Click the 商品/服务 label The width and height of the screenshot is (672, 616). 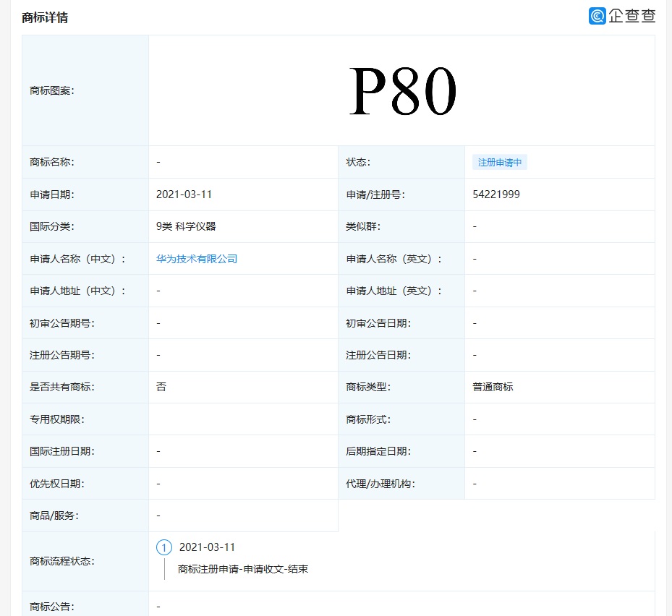coord(54,516)
